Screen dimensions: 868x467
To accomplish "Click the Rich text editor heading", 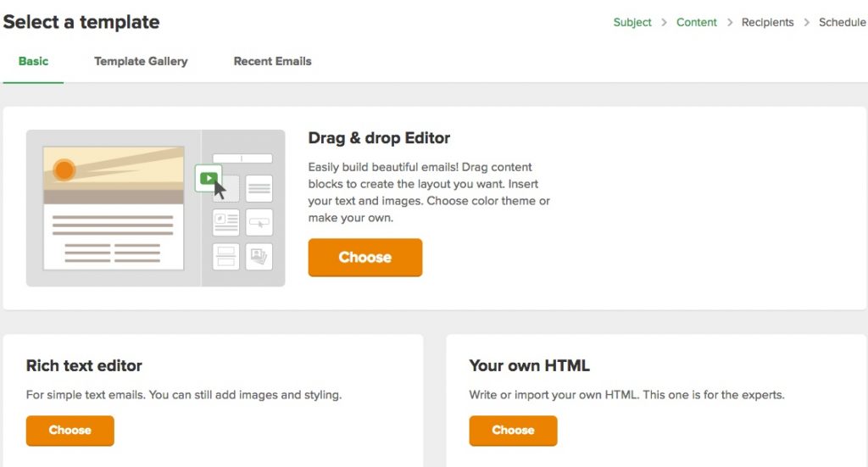I will tap(84, 366).
